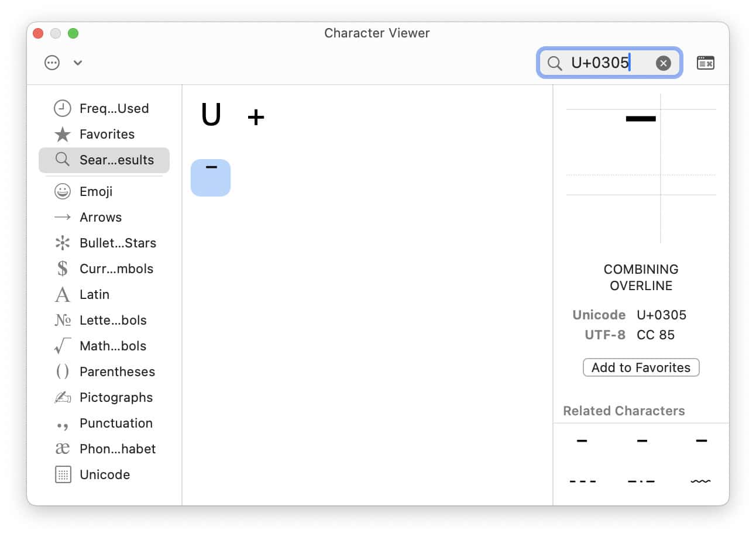Expand the character viewer options chevron
Viewport: 756px width, 537px height.
(x=78, y=63)
